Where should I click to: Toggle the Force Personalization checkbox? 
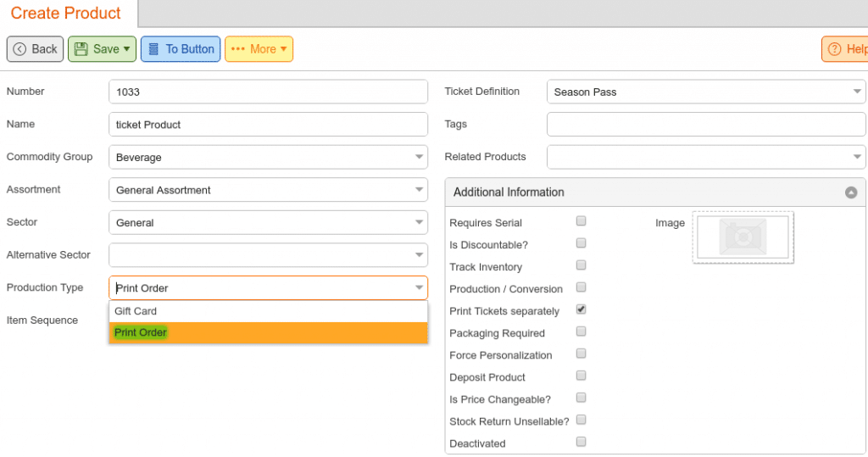coord(581,354)
